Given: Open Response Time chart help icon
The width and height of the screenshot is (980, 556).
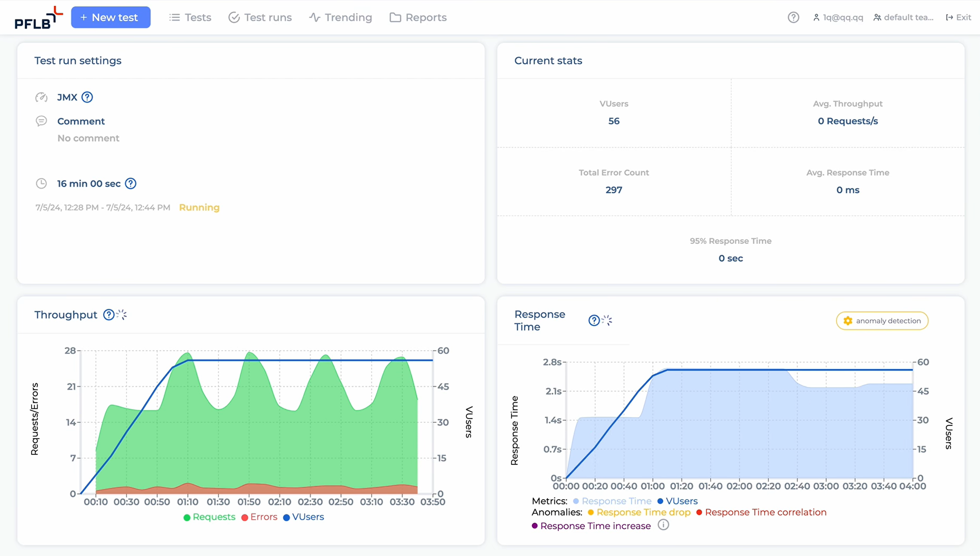Looking at the screenshot, I should [594, 321].
